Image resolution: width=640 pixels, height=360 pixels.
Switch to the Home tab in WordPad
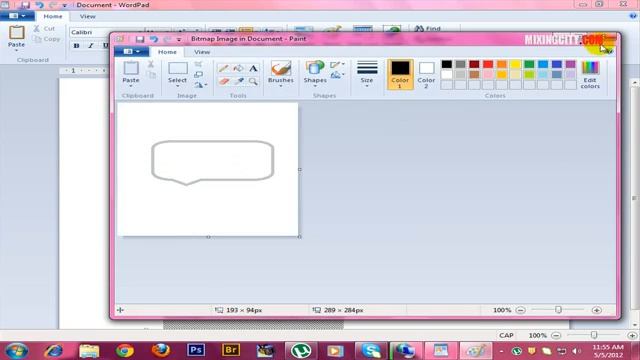click(53, 16)
